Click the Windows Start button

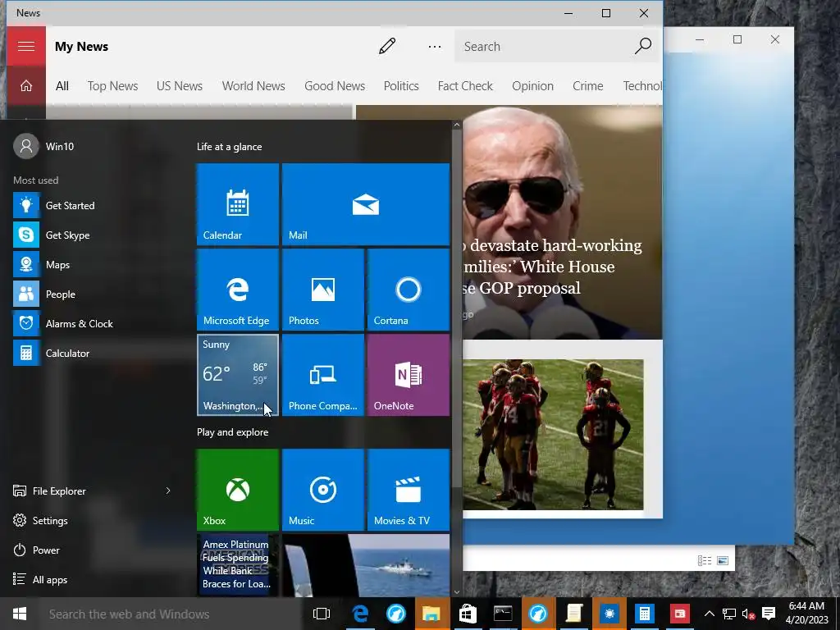(20, 614)
